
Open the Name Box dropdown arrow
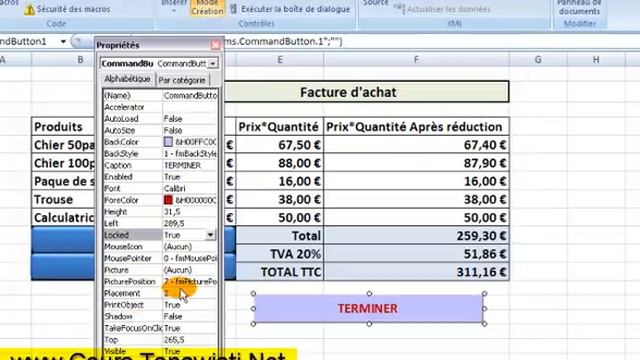63,41
